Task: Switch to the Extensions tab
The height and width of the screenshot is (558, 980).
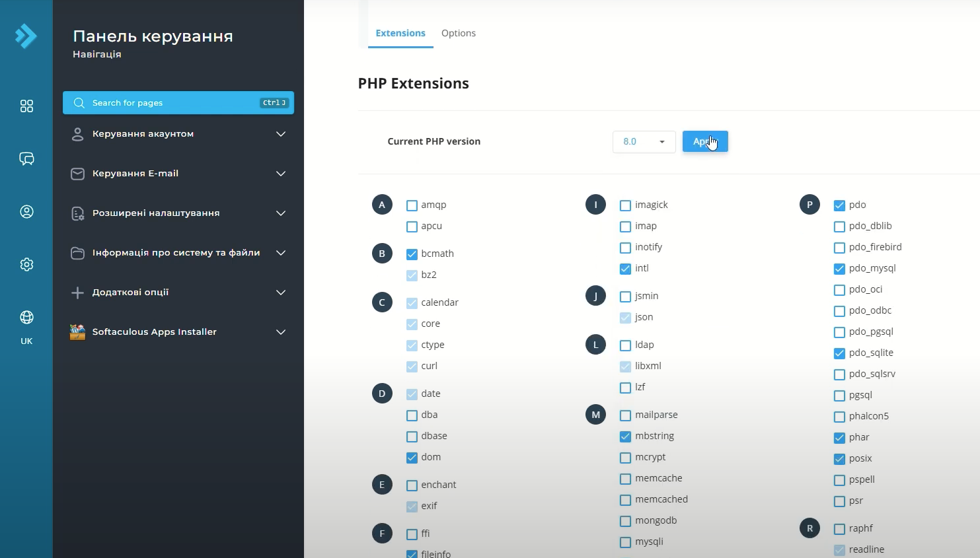Action: click(400, 33)
